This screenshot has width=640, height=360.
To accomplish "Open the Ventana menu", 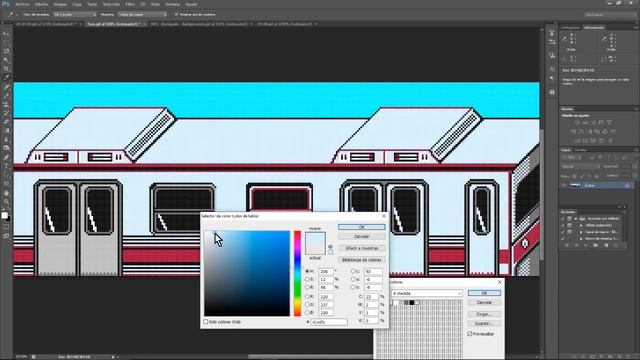I will pos(172,4).
